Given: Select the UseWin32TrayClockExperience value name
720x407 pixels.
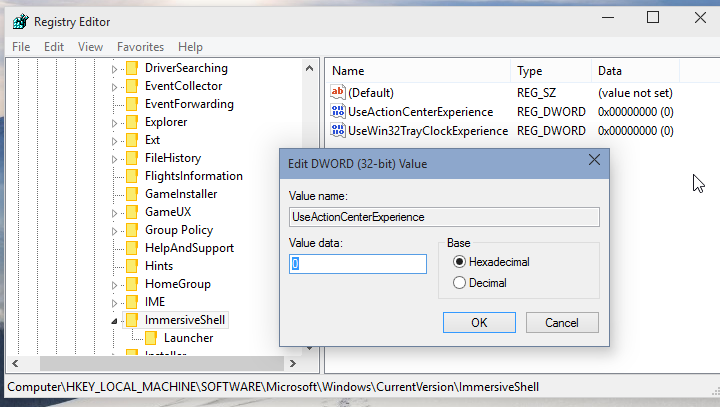Looking at the screenshot, I should click(428, 131).
